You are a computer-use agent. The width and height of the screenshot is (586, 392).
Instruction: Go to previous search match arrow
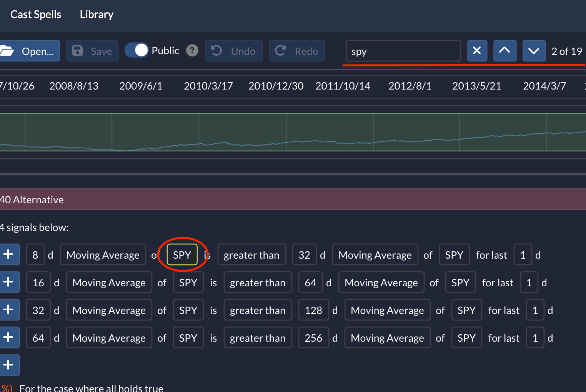(x=504, y=51)
